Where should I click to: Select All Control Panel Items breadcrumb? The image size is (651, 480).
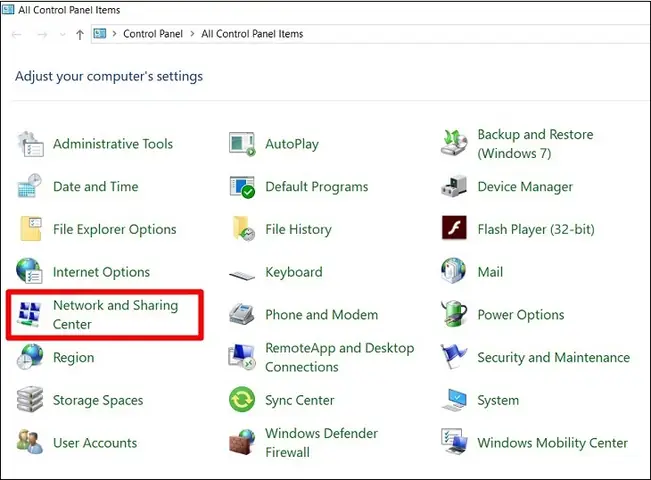252,34
